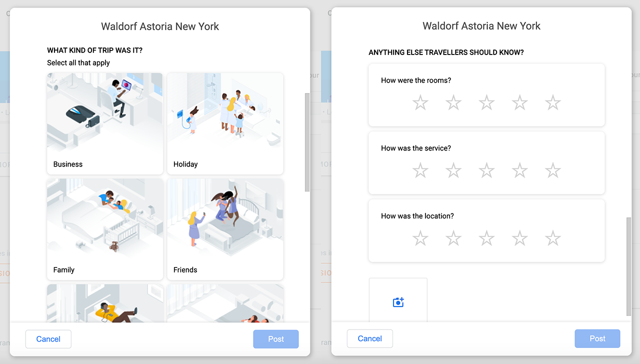Give the service five stars
The height and width of the screenshot is (364, 640).
553,171
